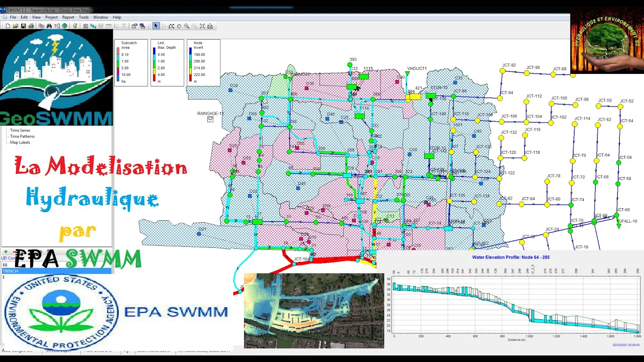Open the Status Report icon
The image size is (644, 362).
point(86,26)
